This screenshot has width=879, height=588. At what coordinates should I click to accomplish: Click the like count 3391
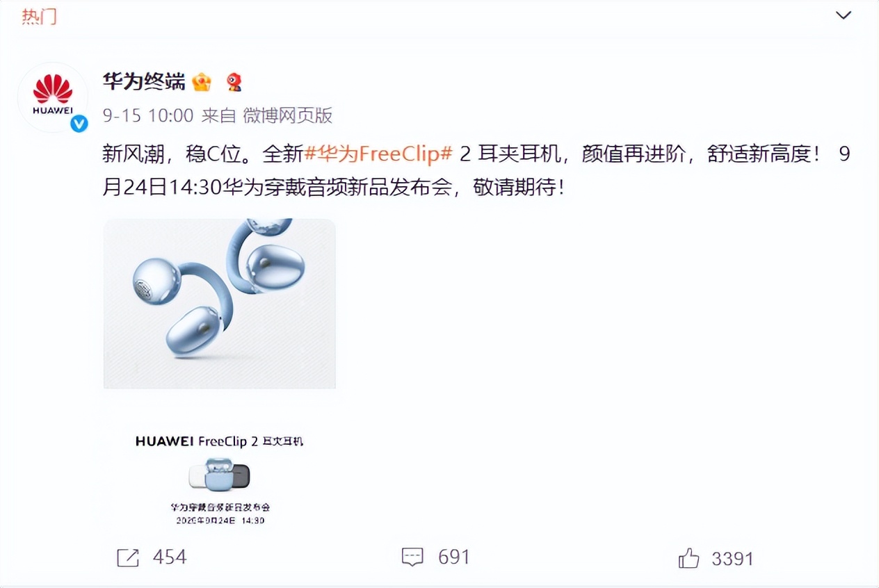coord(732,558)
